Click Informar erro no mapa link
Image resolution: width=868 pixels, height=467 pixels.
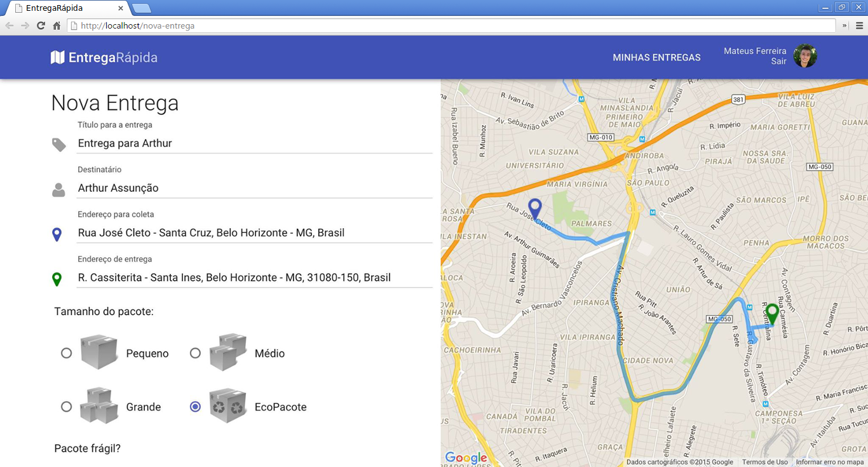830,462
